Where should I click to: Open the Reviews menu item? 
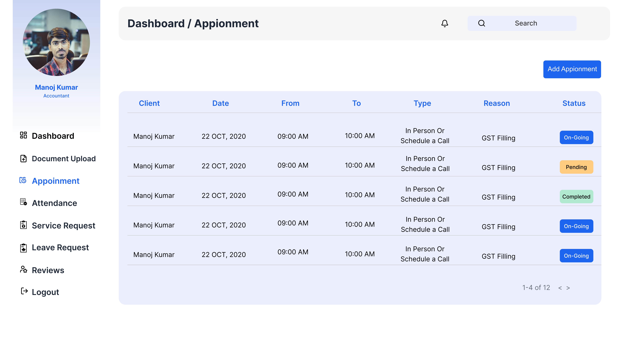pos(48,270)
